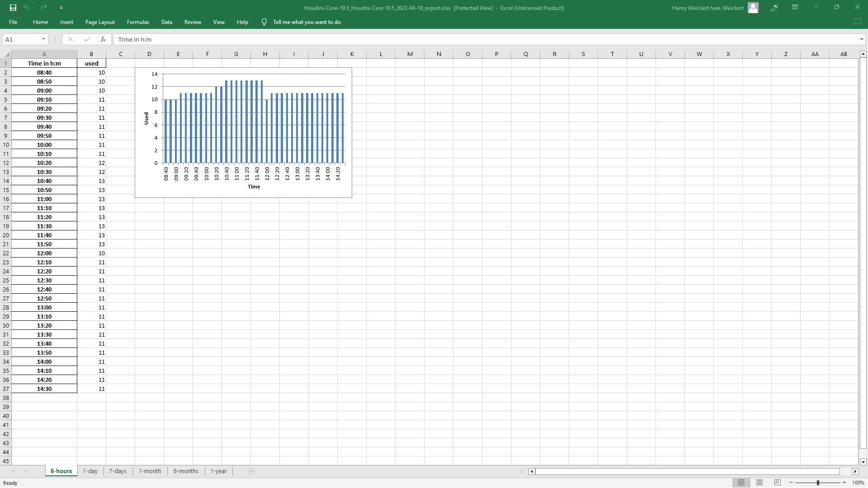Click the 100% zoom level
This screenshot has width=868, height=488.
click(x=858, y=483)
